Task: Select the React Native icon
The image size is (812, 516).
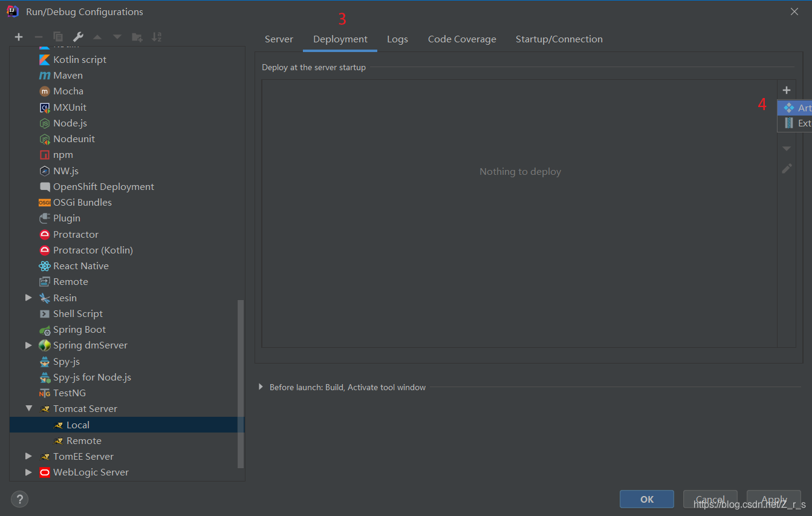Action: point(44,266)
